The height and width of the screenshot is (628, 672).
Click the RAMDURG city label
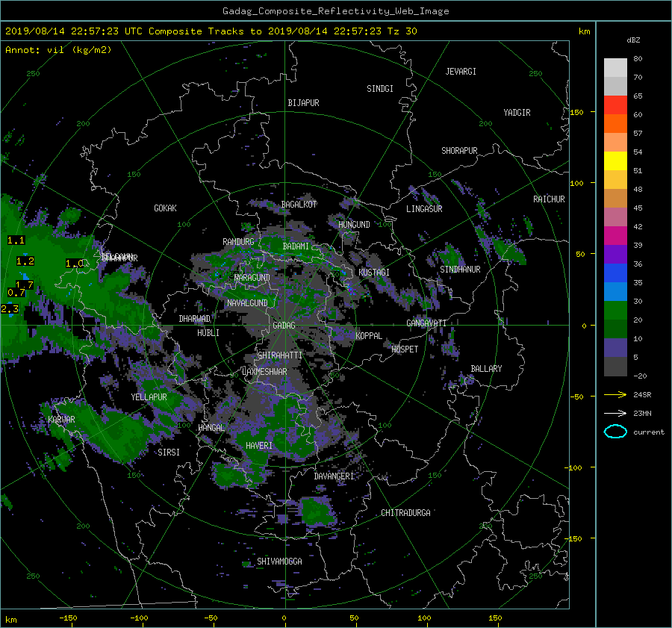(238, 242)
